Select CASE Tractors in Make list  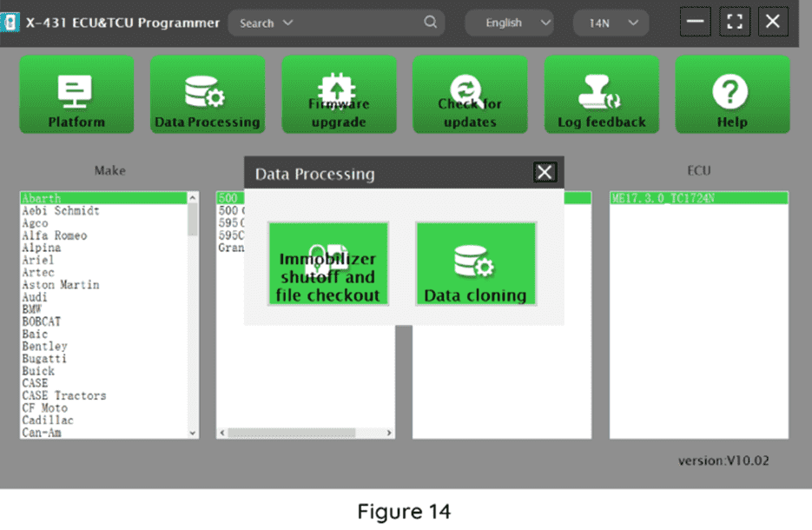(103, 395)
